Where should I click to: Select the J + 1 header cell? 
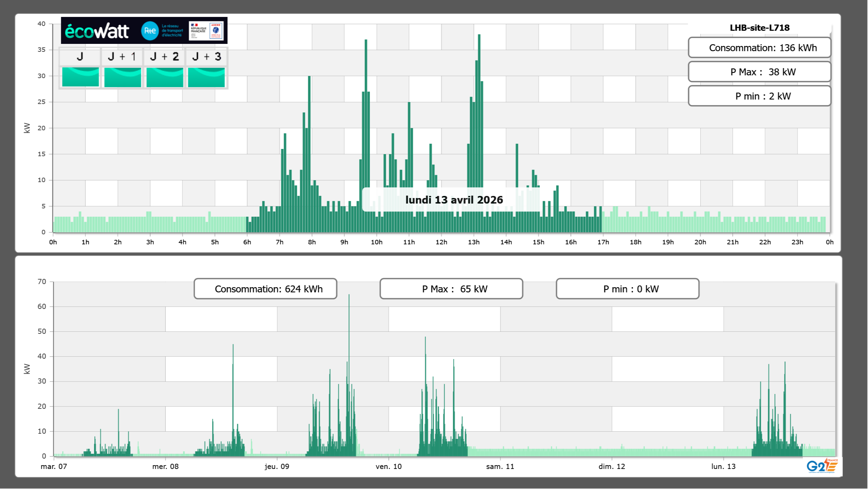tap(122, 57)
